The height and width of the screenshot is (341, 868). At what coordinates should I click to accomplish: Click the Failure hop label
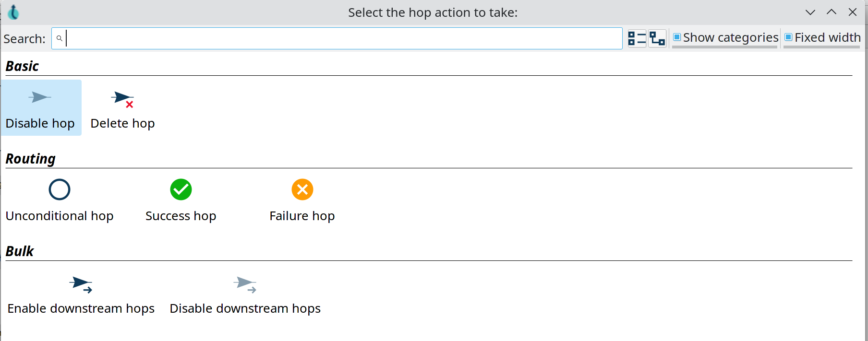pos(302,216)
